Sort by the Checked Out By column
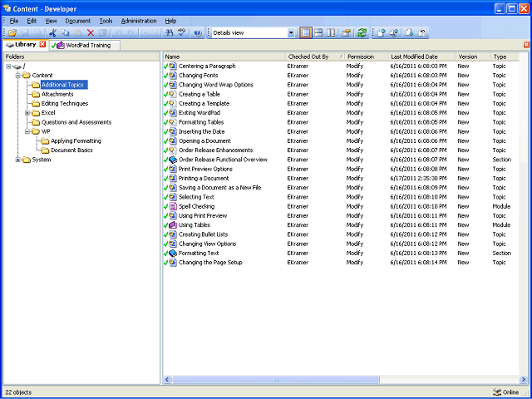Viewport: 532px width, 399px height. coord(316,57)
